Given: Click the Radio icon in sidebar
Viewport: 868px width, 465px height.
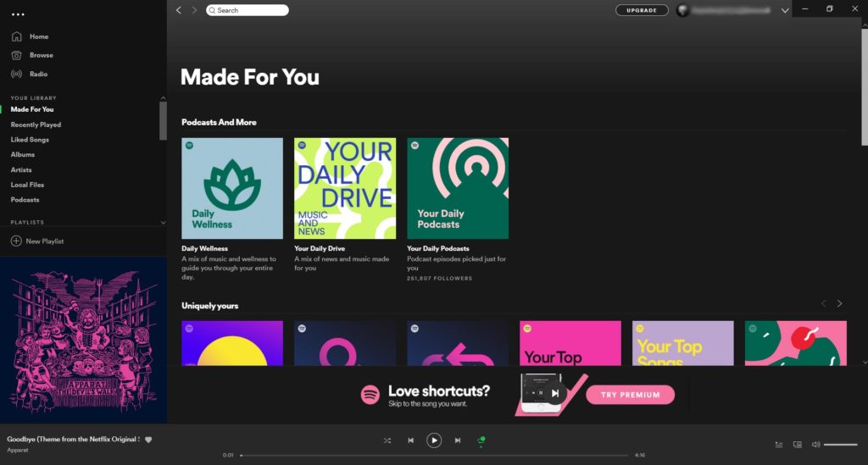Looking at the screenshot, I should tap(16, 74).
